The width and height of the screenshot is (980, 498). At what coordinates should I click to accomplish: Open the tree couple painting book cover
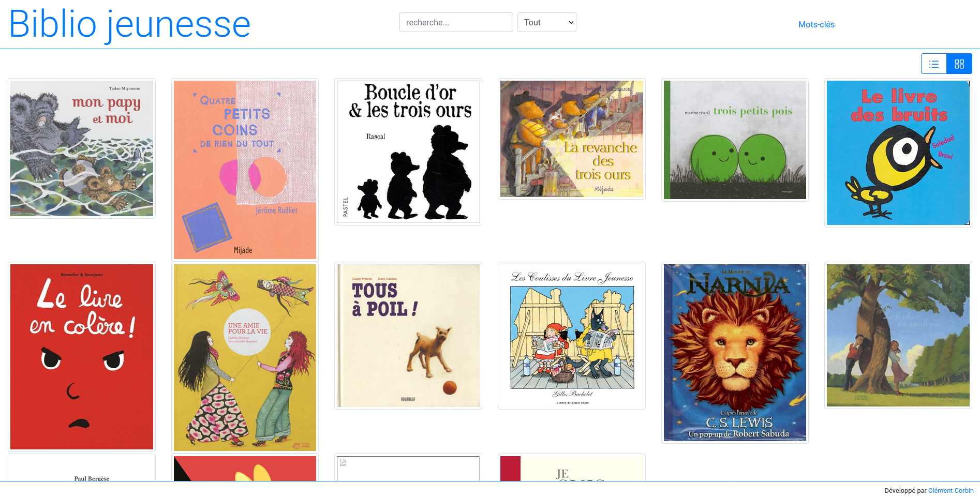(x=898, y=335)
